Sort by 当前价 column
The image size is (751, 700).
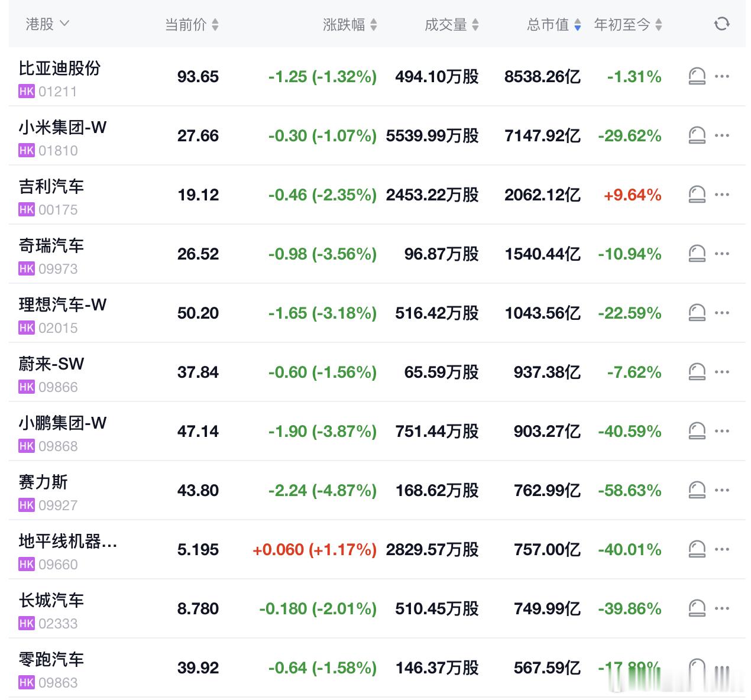[192, 24]
